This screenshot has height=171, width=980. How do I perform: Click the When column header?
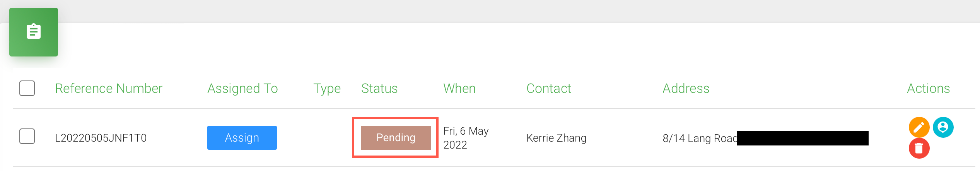coord(459,88)
